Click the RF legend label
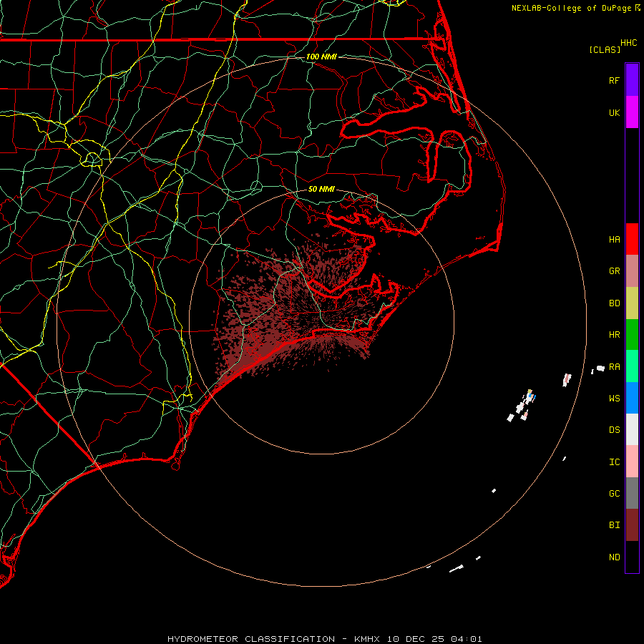The width and height of the screenshot is (644, 644). pyautogui.click(x=614, y=80)
